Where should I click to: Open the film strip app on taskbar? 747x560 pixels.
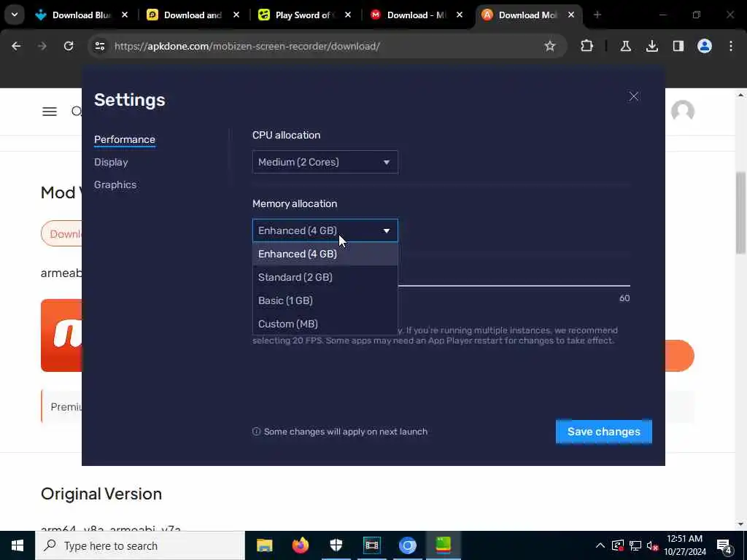pyautogui.click(x=371, y=545)
